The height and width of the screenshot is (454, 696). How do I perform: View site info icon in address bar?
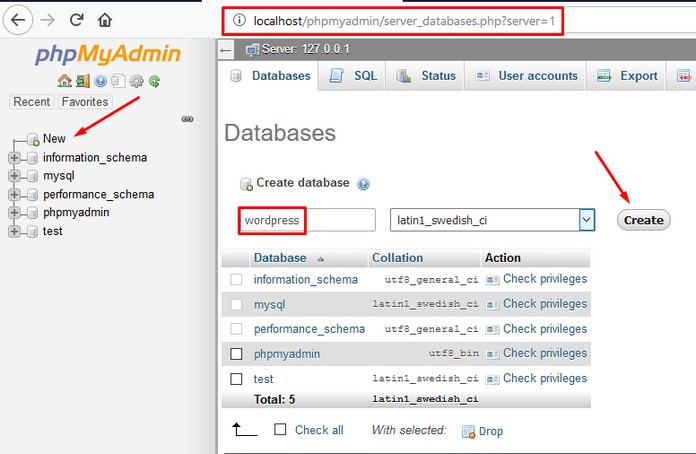[239, 20]
